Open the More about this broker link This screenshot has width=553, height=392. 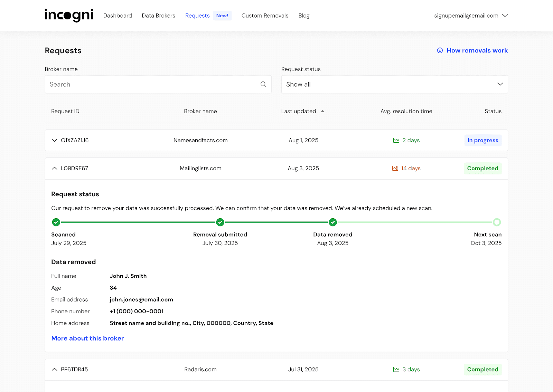(87, 338)
